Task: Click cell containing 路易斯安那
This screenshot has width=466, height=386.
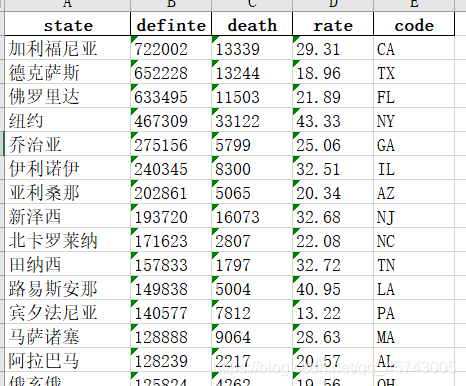Action: [68, 288]
